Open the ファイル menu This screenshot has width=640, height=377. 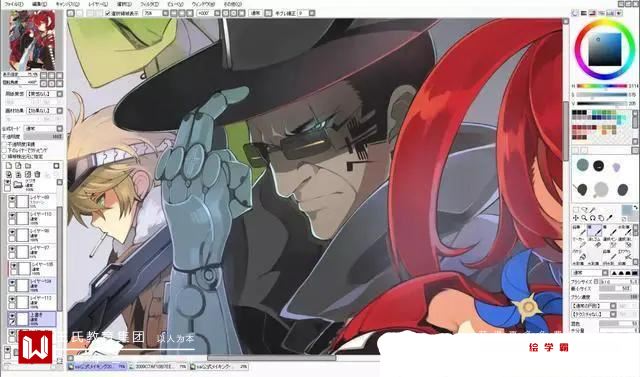13,4
